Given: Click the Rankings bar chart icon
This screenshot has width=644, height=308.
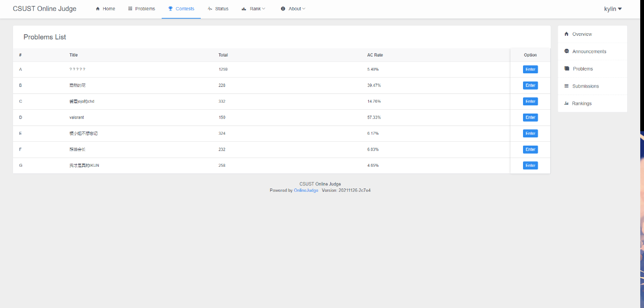Looking at the screenshot, I should coord(566,103).
